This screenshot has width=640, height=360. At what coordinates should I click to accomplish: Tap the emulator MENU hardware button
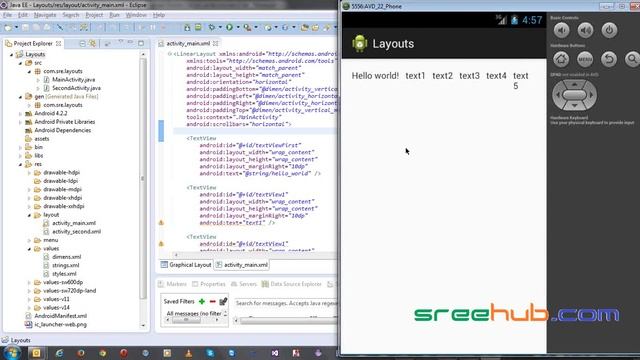point(585,59)
